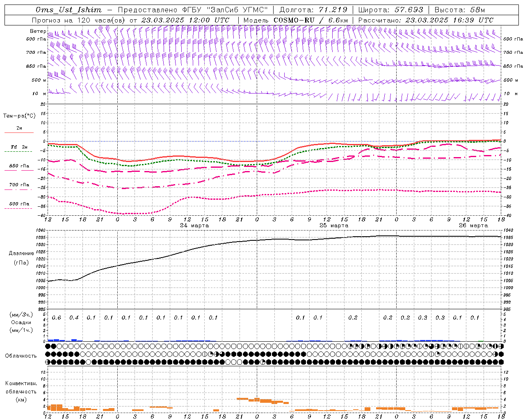Click the station name Oms_Ust_Ishim

tap(69, 10)
